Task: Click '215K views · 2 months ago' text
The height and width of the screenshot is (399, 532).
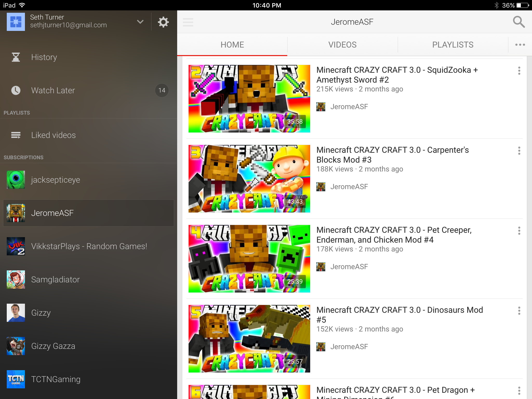Action: pyautogui.click(x=360, y=89)
